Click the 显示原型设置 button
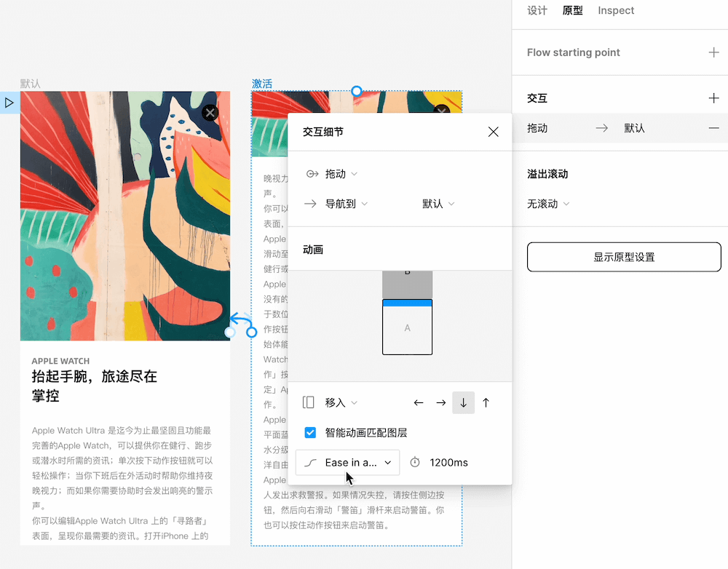This screenshot has height=569, width=728. 623,257
